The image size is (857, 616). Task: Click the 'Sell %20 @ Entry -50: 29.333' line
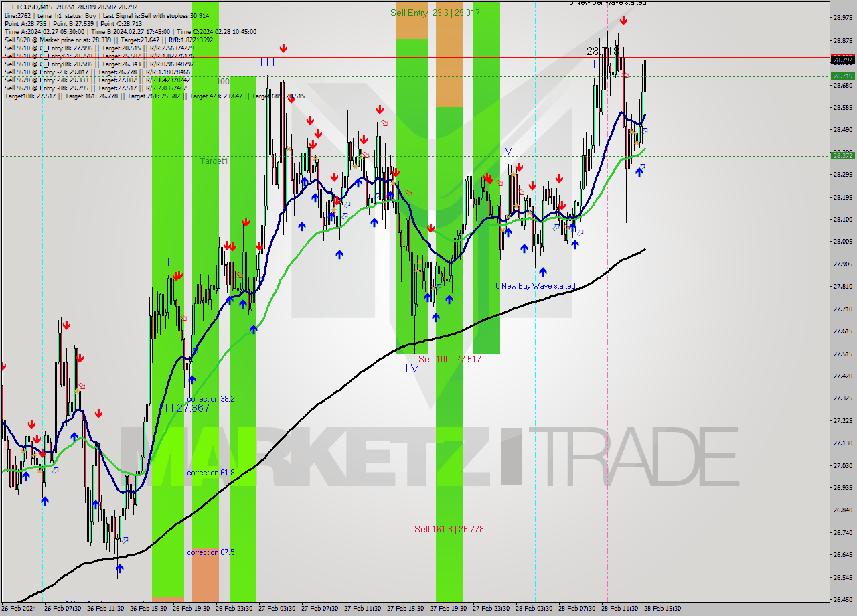pyautogui.click(x=98, y=80)
